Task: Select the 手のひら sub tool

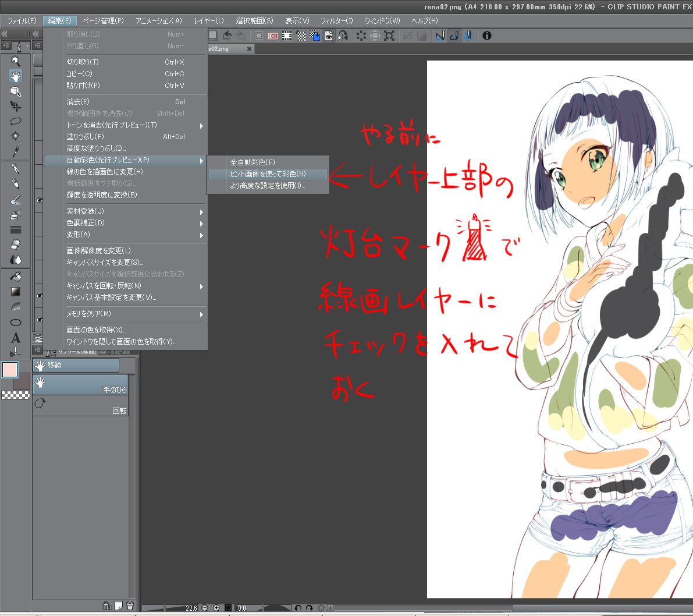Action: pyautogui.click(x=80, y=385)
